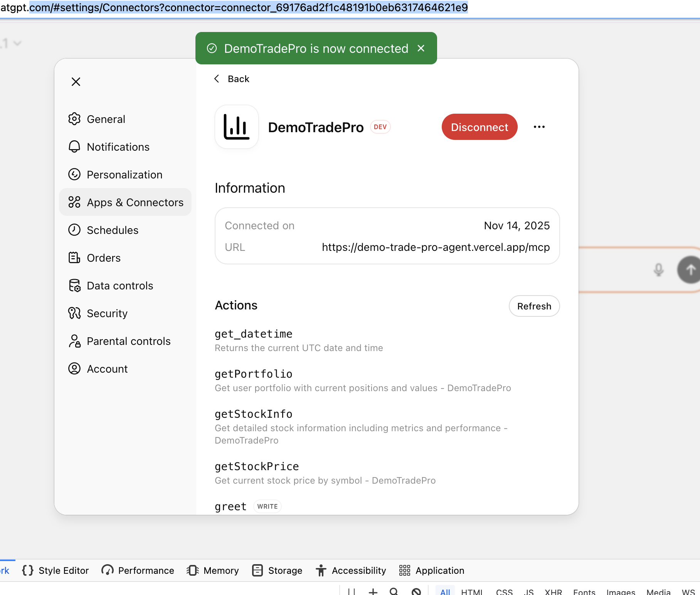Screen dimensions: 700x595
Task: Open General settings section
Action: click(x=106, y=119)
